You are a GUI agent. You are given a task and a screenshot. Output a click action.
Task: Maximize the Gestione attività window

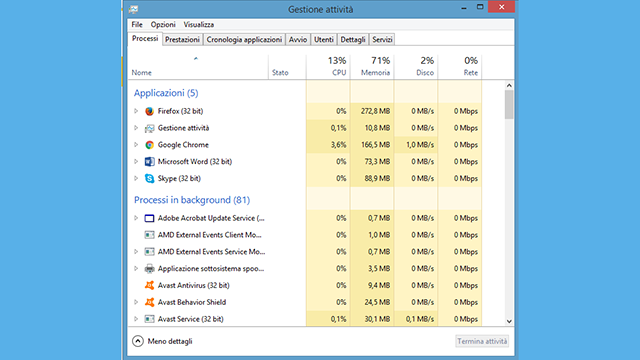click(480, 7)
